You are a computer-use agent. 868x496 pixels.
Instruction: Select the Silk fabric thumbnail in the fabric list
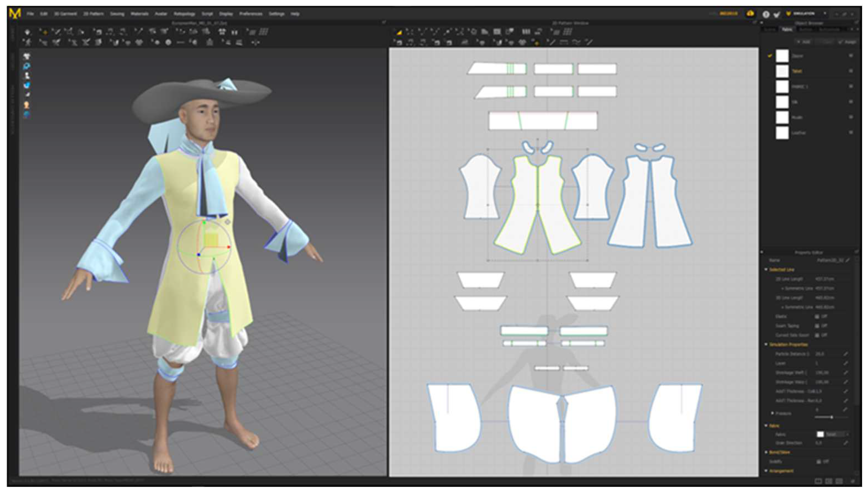click(x=782, y=102)
